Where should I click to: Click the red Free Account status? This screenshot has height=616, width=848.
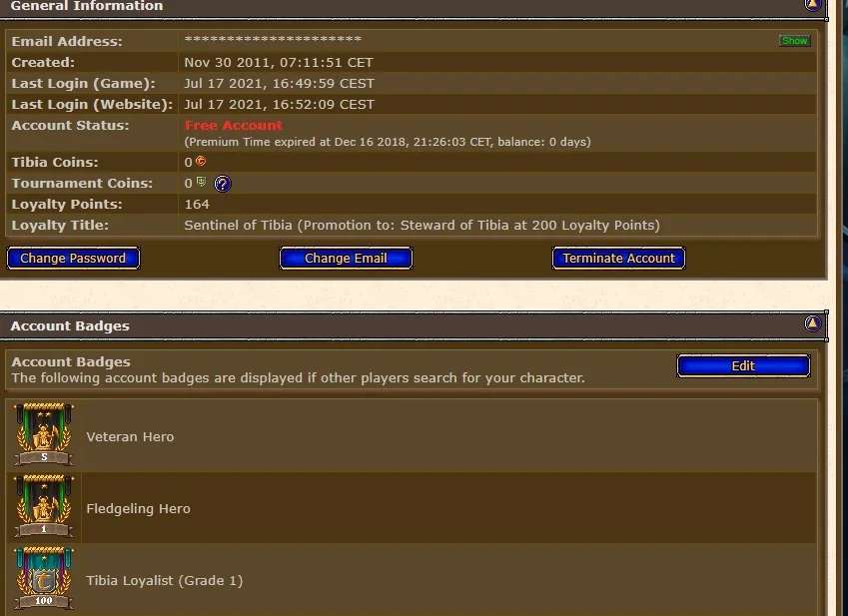point(233,126)
